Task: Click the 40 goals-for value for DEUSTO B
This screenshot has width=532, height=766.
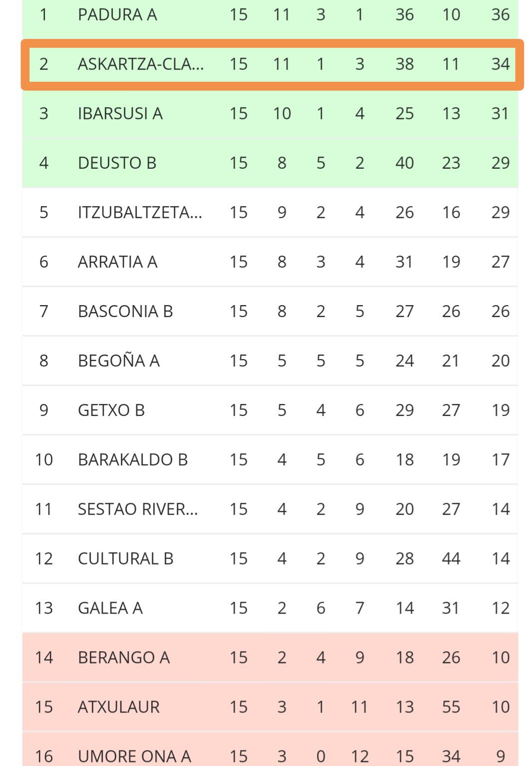Action: [405, 163]
